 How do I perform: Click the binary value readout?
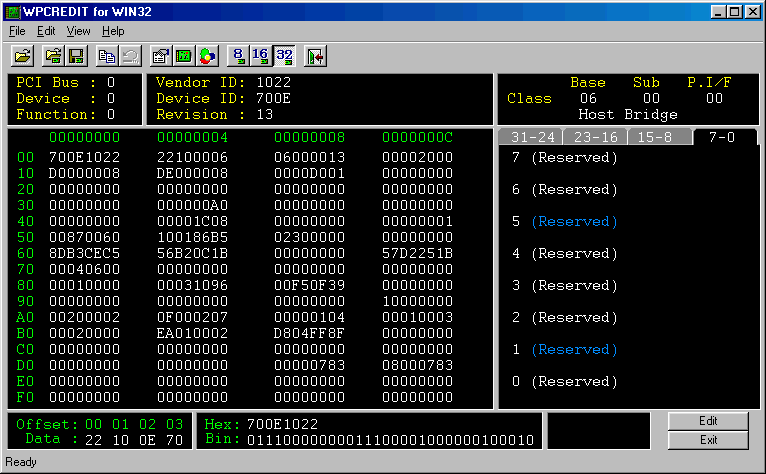tap(390, 440)
